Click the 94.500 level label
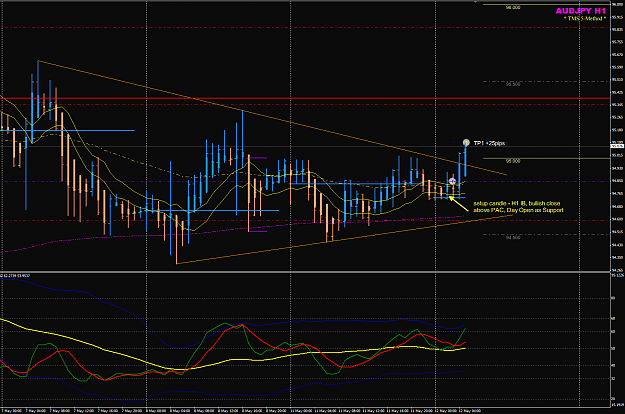Image resolution: width=625 pixels, height=414 pixels. pos(513,237)
